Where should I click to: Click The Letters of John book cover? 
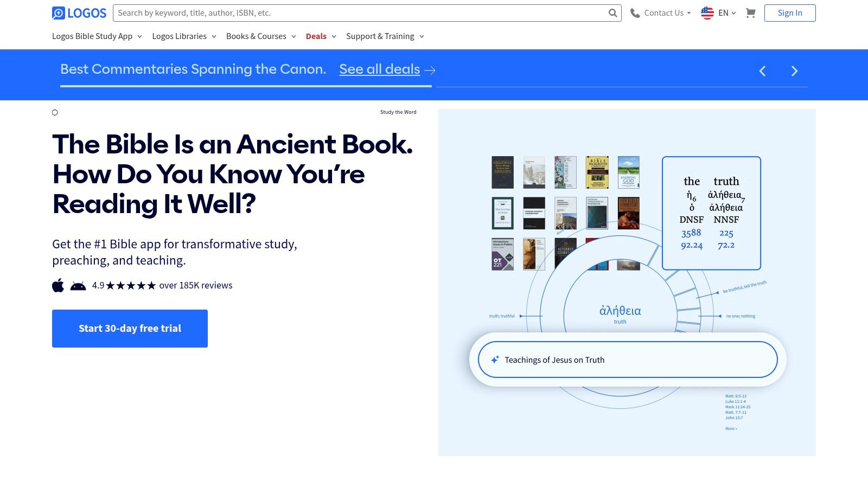(x=502, y=213)
